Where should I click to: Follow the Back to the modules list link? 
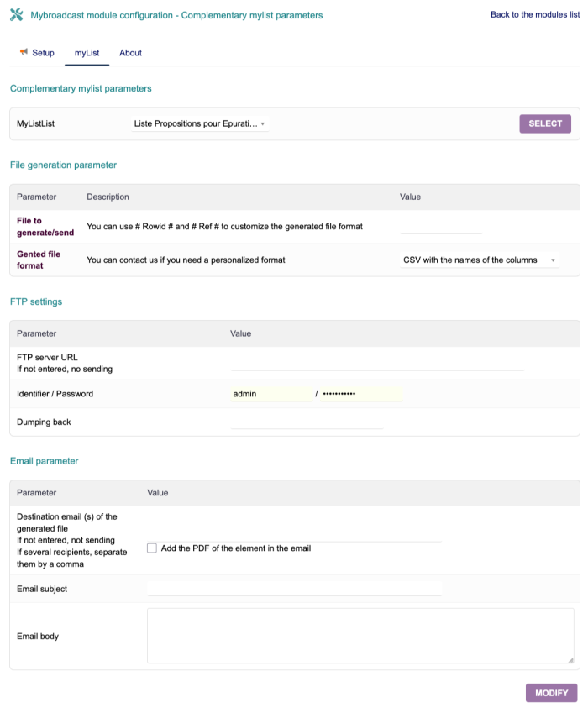[x=534, y=15]
